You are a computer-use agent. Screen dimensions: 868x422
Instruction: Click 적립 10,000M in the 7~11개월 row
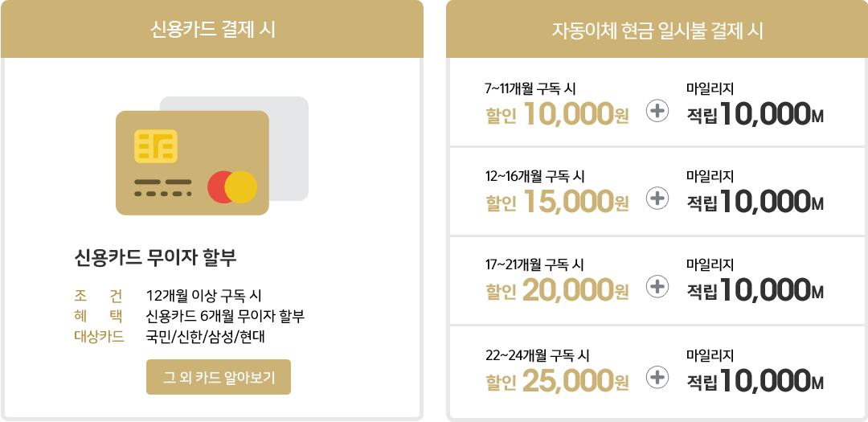point(755,114)
